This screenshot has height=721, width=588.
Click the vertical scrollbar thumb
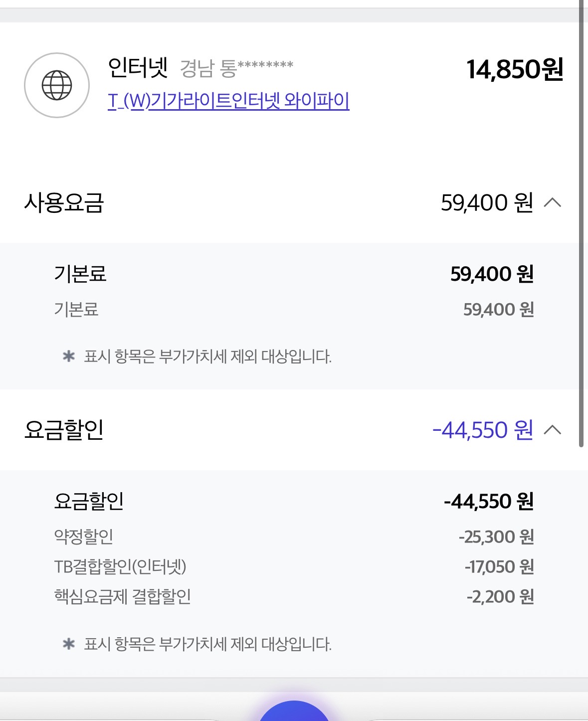[x=581, y=224]
